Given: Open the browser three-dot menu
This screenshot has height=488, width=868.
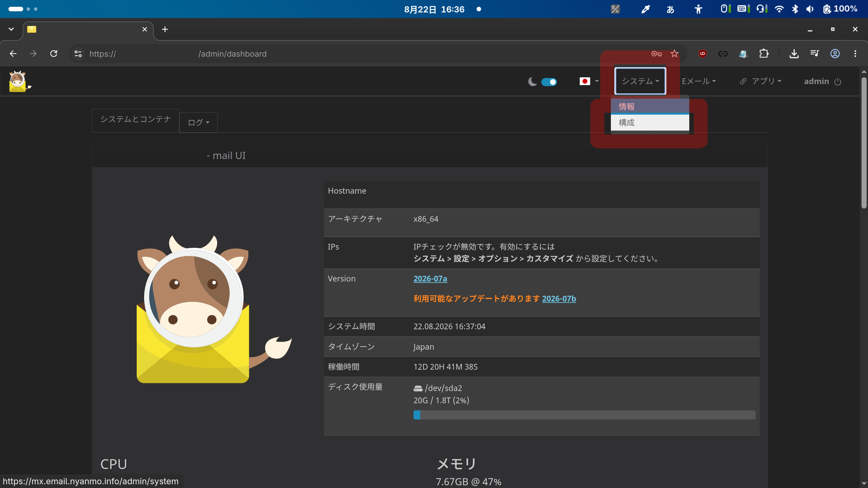Looking at the screenshot, I should point(855,54).
